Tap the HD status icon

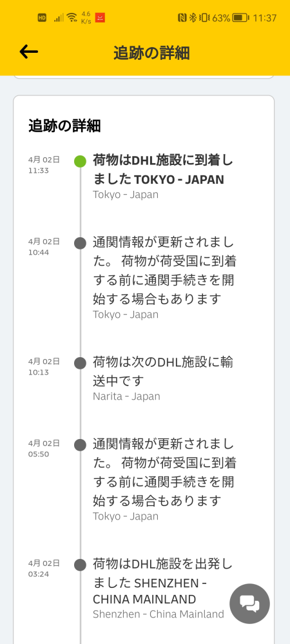click(x=42, y=17)
